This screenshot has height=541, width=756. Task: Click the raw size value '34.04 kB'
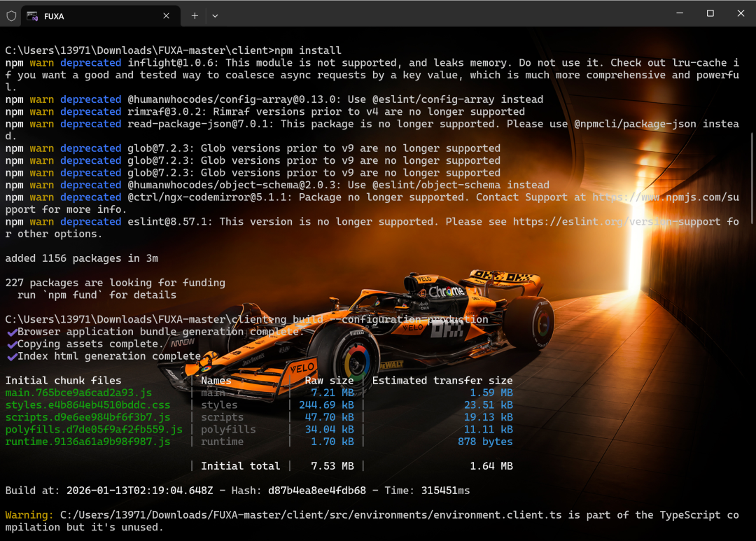click(x=329, y=430)
